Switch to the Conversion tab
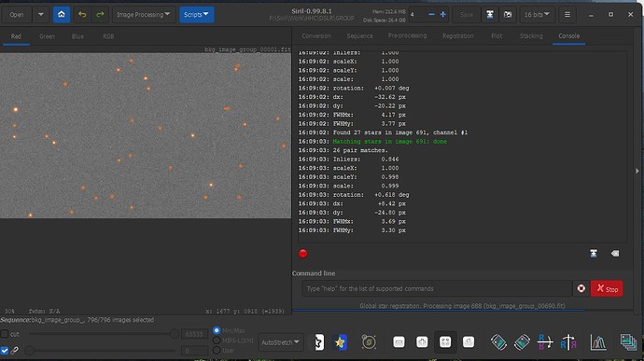This screenshot has width=644, height=361. [x=316, y=36]
